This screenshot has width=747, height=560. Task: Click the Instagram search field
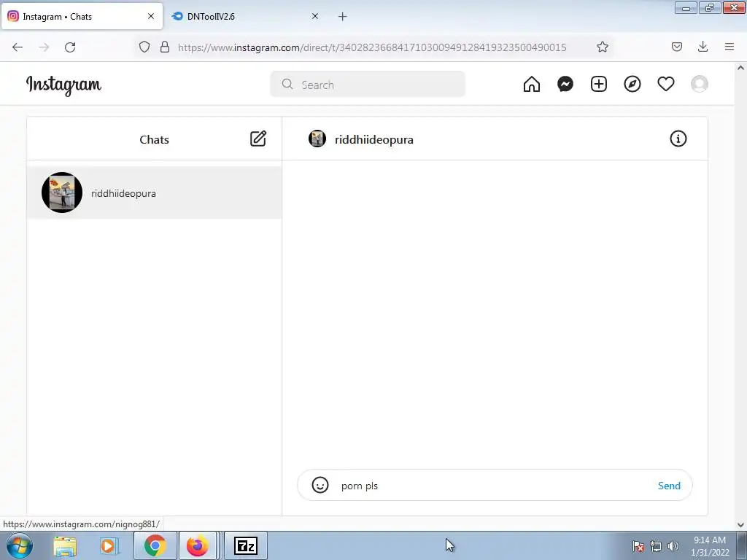(368, 85)
